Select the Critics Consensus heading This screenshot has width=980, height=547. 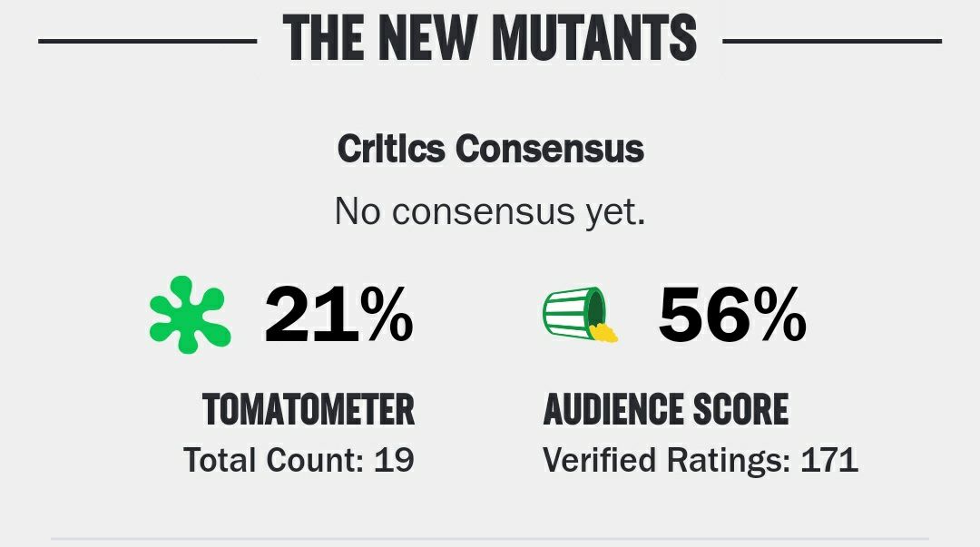click(490, 149)
